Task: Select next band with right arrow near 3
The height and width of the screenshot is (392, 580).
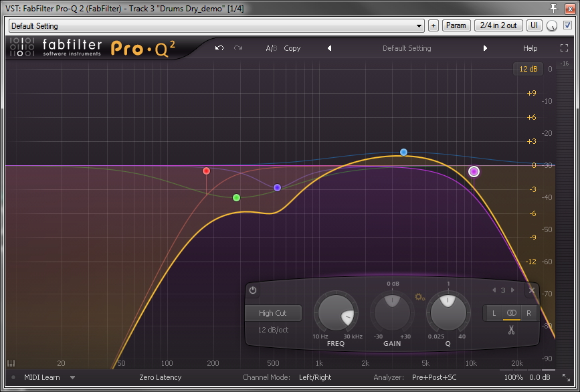Action: point(512,290)
